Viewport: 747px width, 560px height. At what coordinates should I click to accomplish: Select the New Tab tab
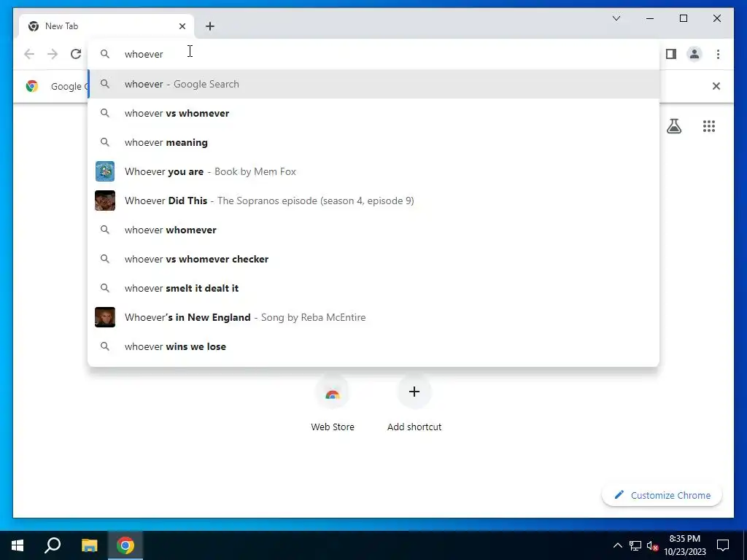click(x=107, y=26)
